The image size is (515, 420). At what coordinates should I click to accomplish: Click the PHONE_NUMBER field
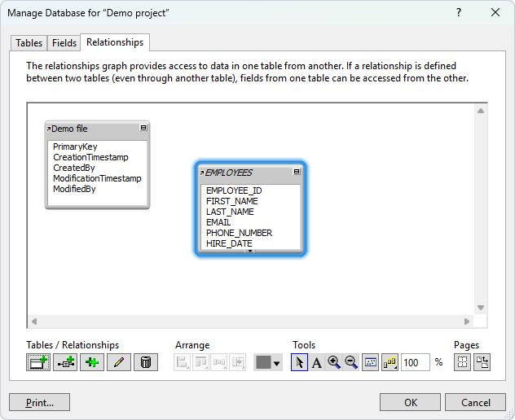tap(239, 233)
